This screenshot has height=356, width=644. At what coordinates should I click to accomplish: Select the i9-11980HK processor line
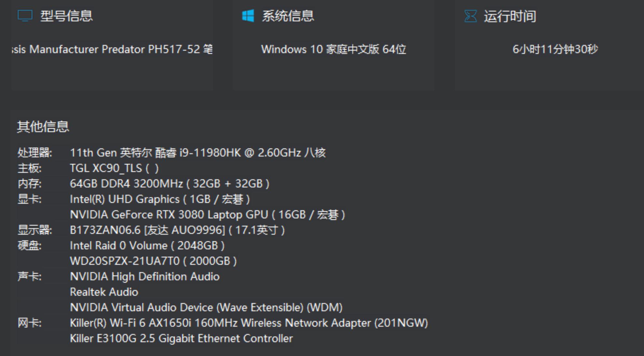point(198,152)
